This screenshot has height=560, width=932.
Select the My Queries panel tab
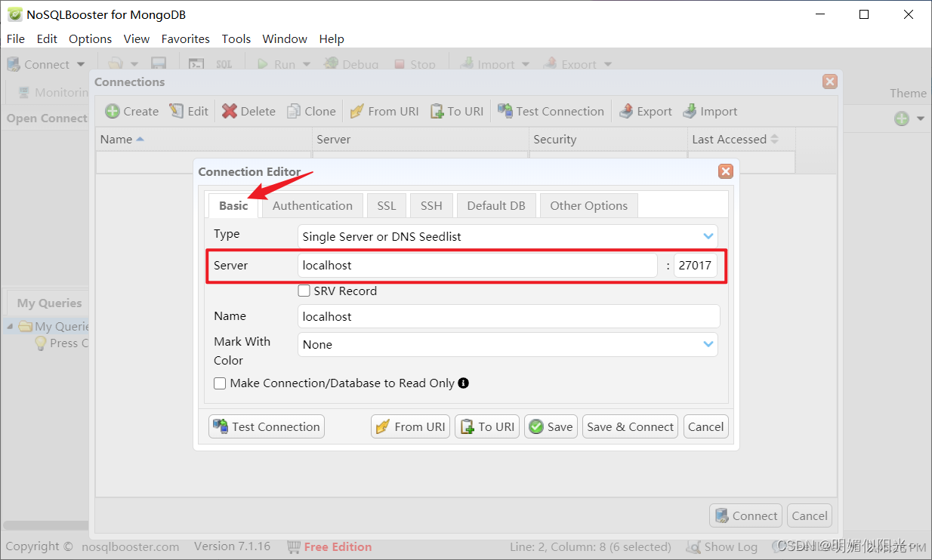49,303
